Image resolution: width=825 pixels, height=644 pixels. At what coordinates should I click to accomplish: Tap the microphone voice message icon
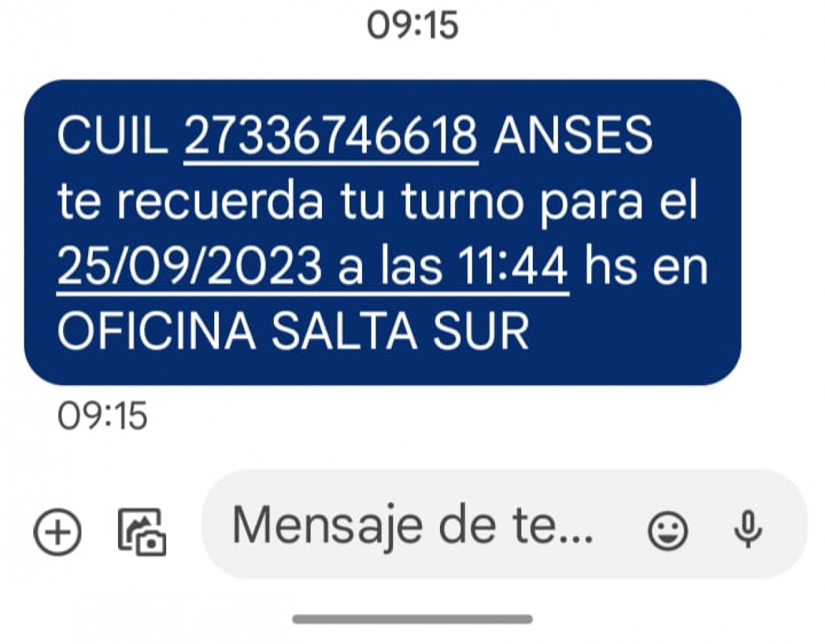pyautogui.click(x=748, y=529)
